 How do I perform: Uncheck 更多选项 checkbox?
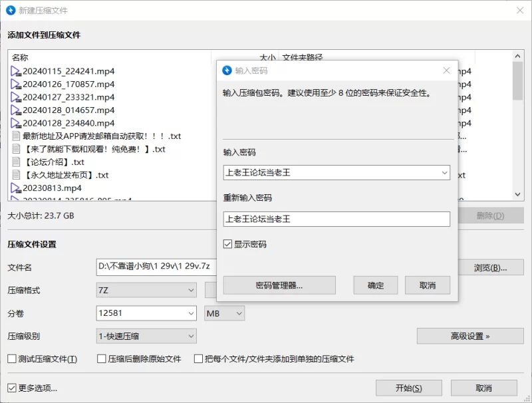click(12, 388)
